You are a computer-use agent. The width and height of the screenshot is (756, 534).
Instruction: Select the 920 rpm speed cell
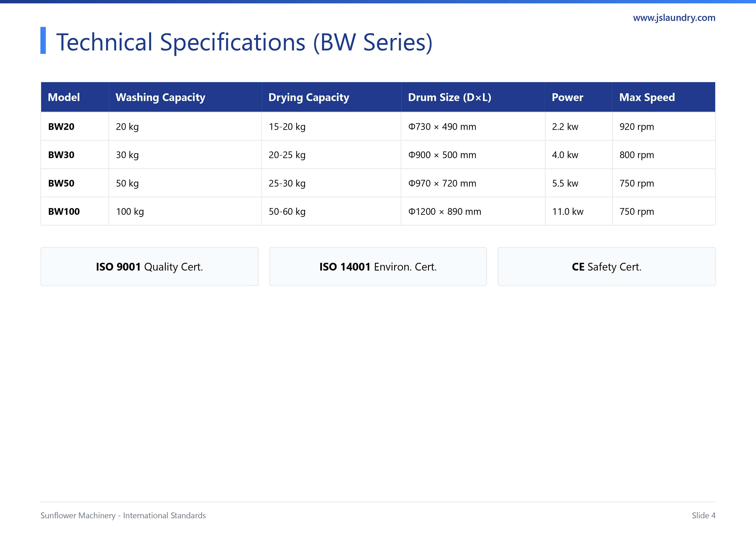[x=664, y=127]
